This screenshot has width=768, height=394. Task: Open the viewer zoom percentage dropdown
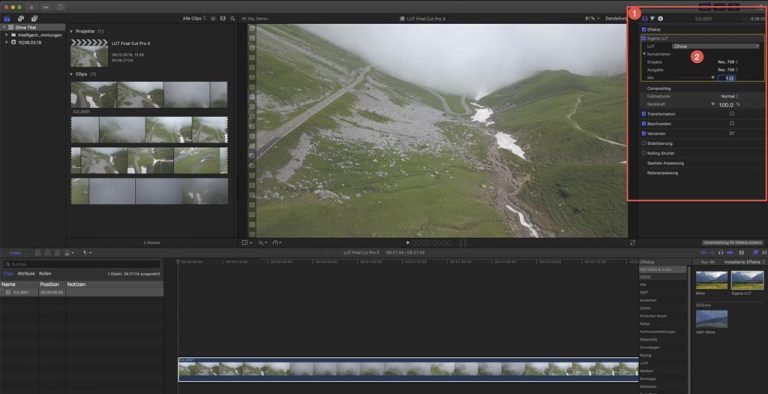coord(592,19)
